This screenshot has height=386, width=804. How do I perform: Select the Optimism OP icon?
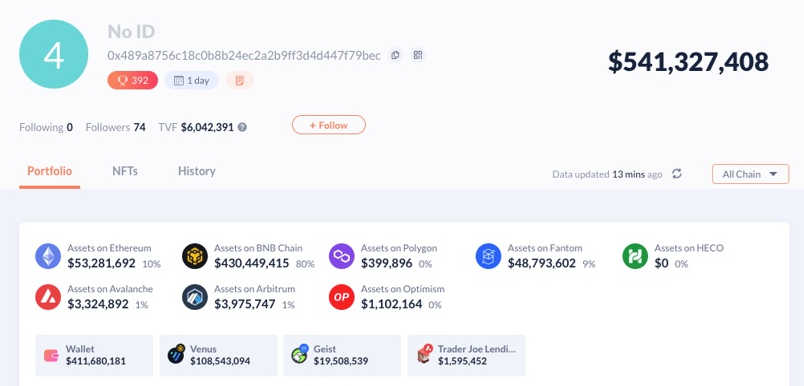[x=341, y=297]
